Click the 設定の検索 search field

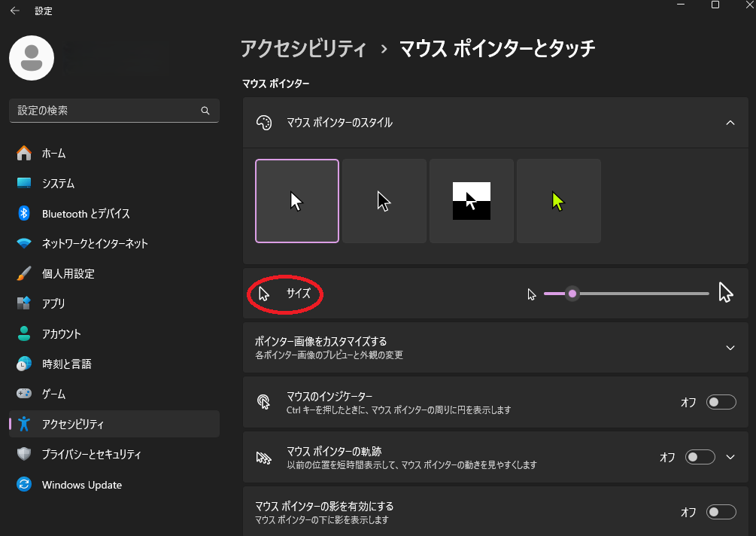click(105, 111)
